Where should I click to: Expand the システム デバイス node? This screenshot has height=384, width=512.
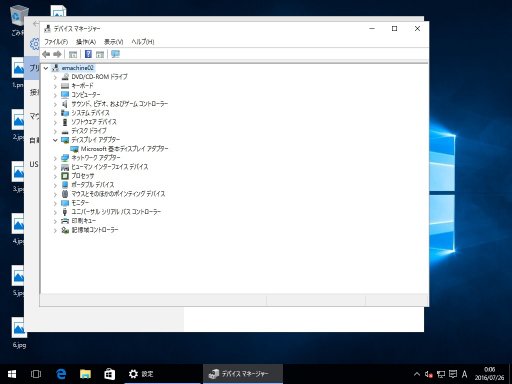(55, 113)
